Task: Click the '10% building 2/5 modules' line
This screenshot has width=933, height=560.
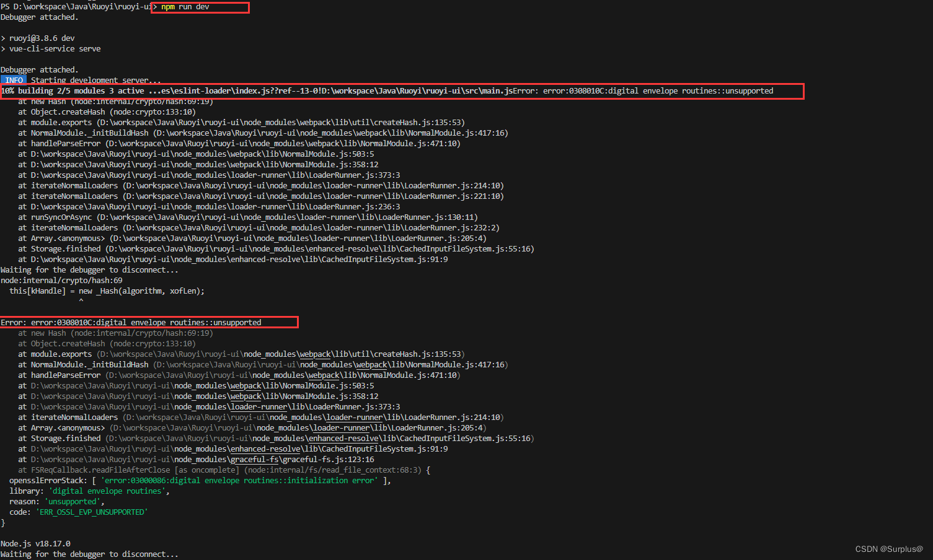Action: click(x=387, y=91)
